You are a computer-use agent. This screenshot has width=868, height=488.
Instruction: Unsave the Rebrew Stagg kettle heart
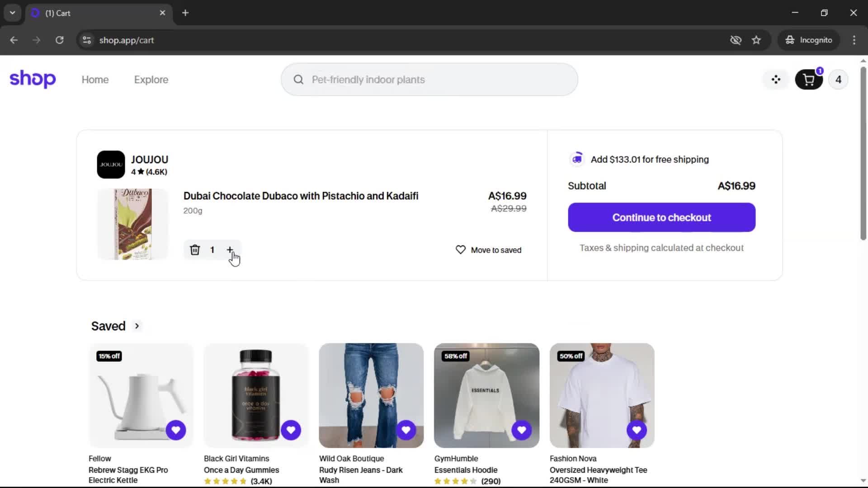click(x=175, y=430)
